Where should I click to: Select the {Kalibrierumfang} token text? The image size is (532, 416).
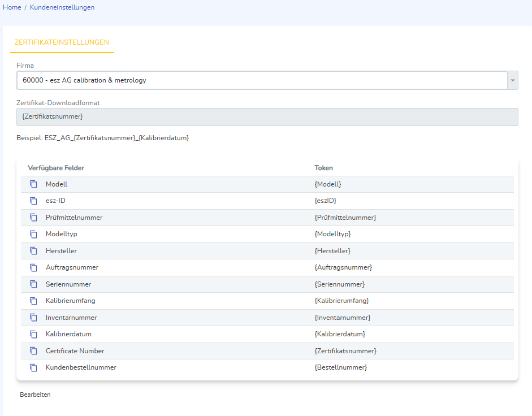tap(341, 301)
